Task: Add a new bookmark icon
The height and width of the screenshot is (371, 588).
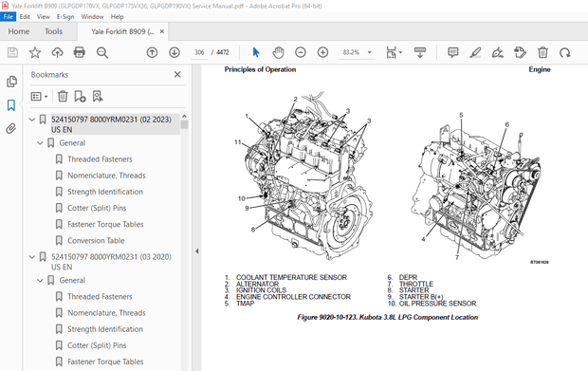Action: [x=80, y=97]
